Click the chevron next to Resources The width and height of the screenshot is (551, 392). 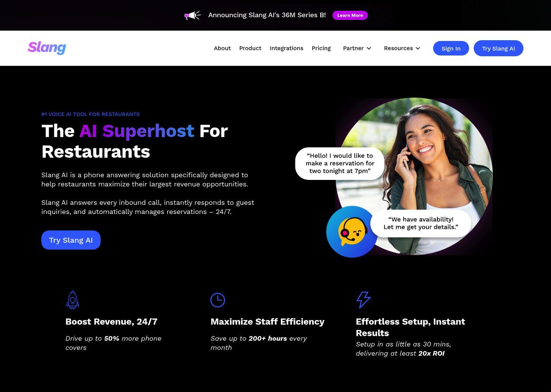tap(418, 48)
